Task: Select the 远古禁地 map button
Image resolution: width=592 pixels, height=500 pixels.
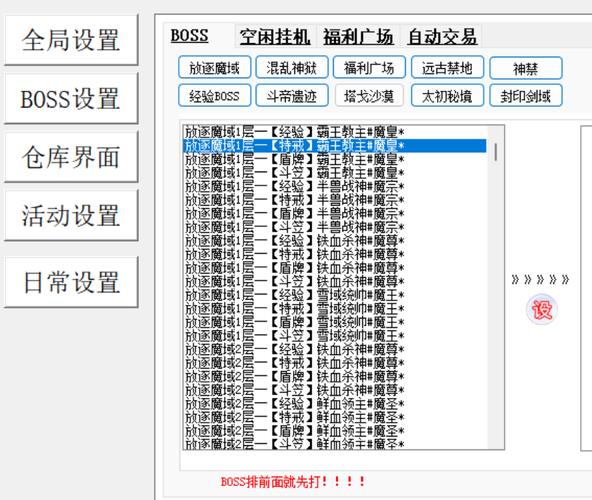Action: [447, 68]
